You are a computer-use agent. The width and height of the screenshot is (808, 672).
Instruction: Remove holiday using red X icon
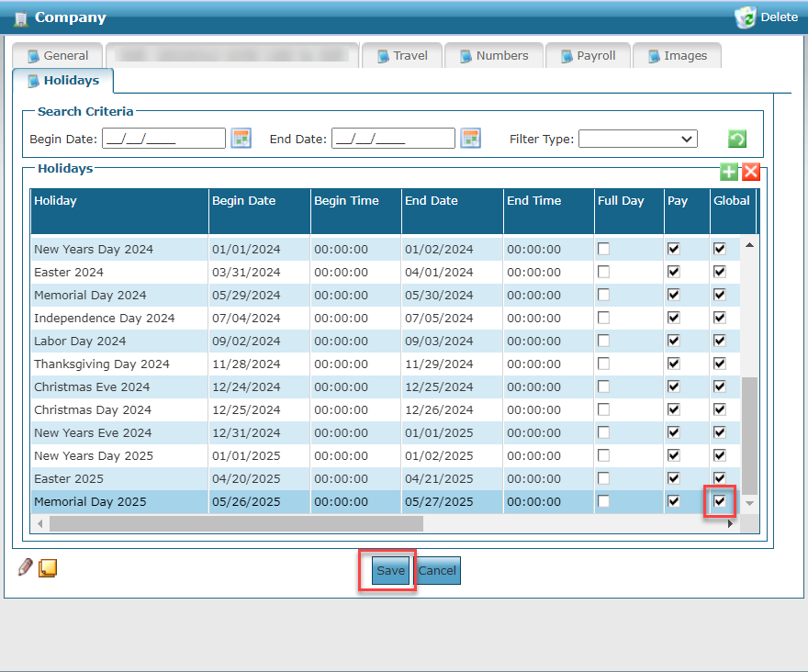pos(751,172)
